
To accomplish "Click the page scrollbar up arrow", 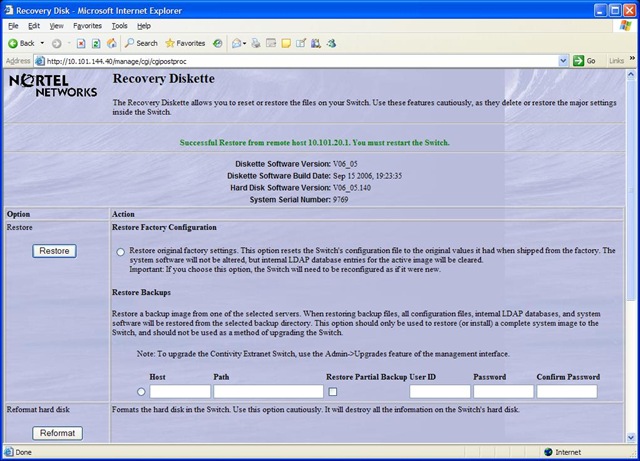I will [631, 75].
